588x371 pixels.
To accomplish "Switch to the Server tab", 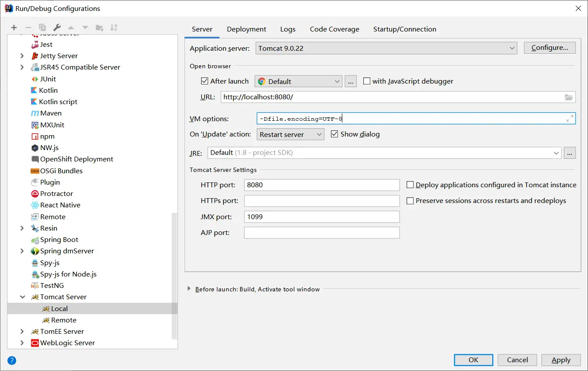I will (202, 29).
